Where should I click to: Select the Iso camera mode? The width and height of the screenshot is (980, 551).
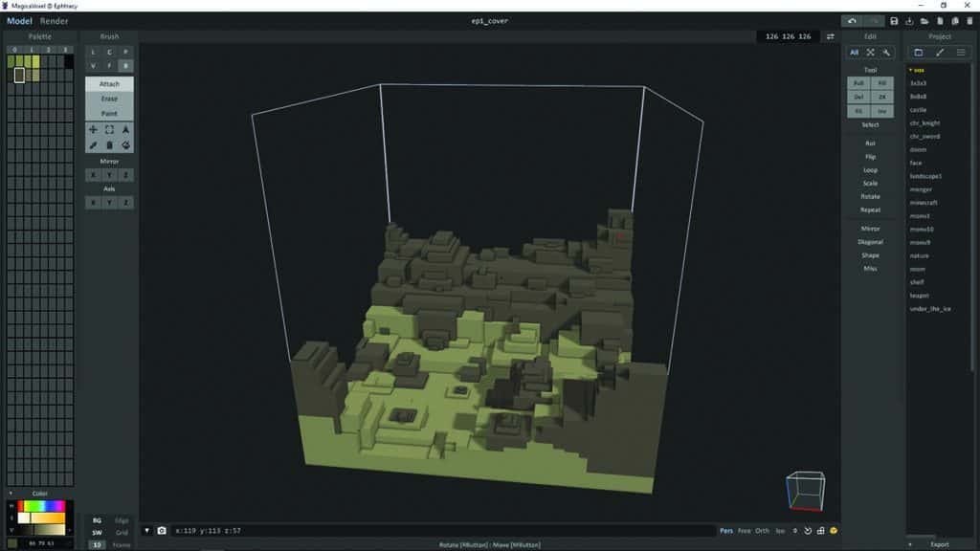click(x=780, y=531)
